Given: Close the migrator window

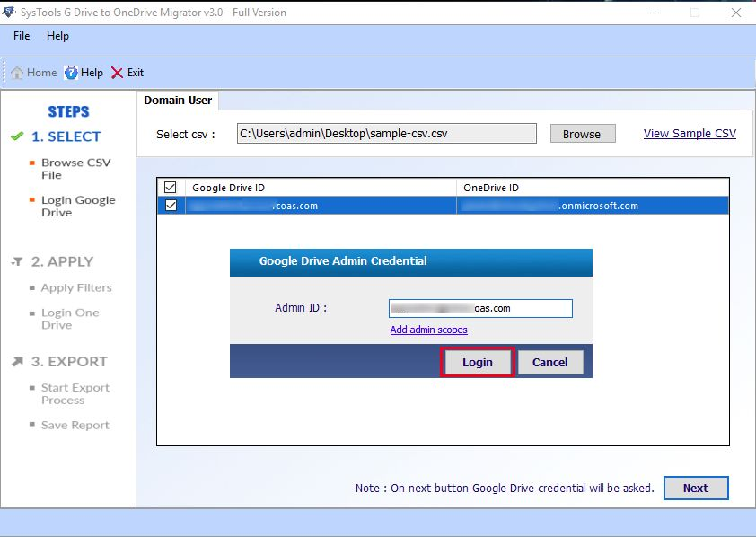Looking at the screenshot, I should point(735,13).
